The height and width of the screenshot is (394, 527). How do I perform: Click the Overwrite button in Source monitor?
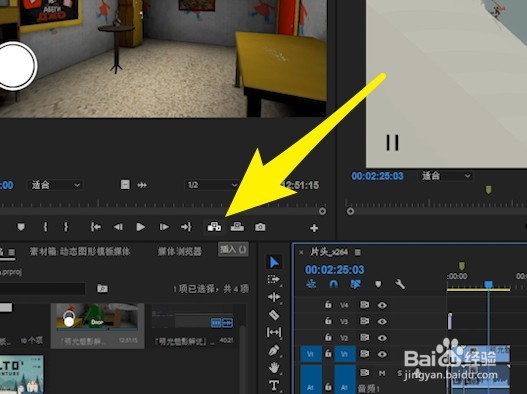pos(237,227)
